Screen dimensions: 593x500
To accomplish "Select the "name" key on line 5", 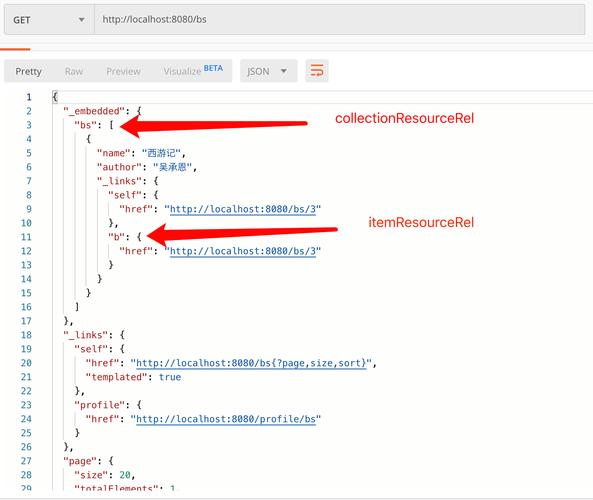I will pyautogui.click(x=114, y=153).
